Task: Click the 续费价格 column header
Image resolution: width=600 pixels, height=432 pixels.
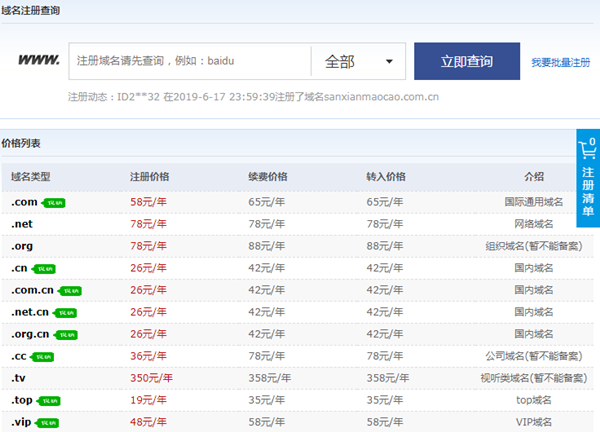Action: (268, 177)
